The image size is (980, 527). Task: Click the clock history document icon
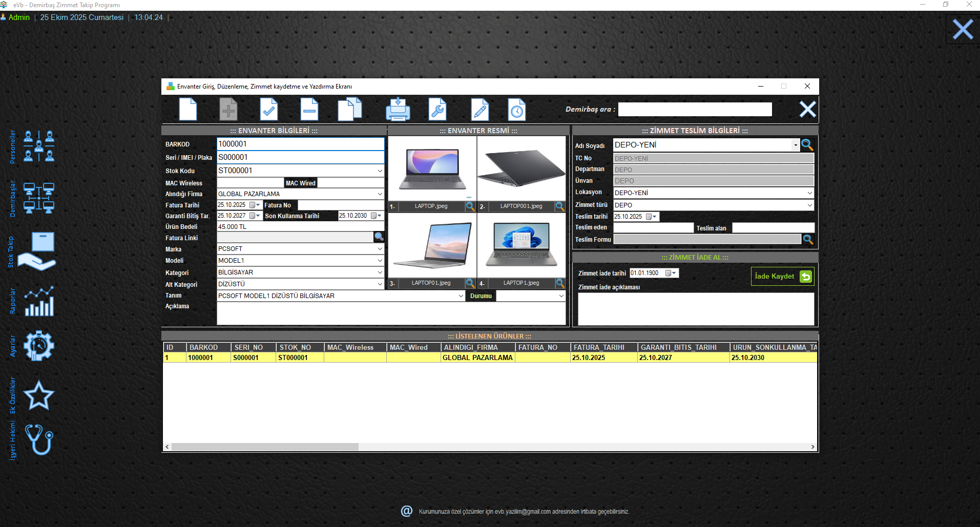coord(517,109)
